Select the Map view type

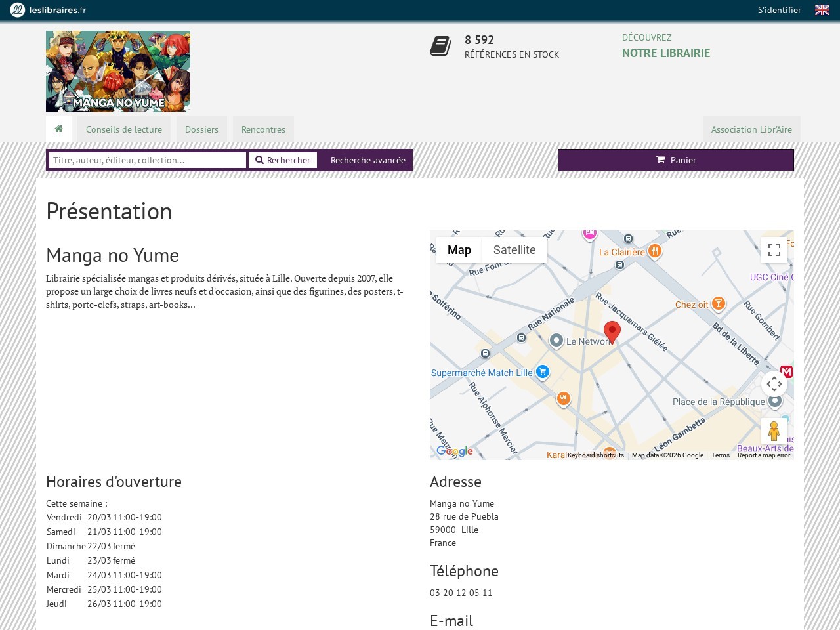[459, 250]
